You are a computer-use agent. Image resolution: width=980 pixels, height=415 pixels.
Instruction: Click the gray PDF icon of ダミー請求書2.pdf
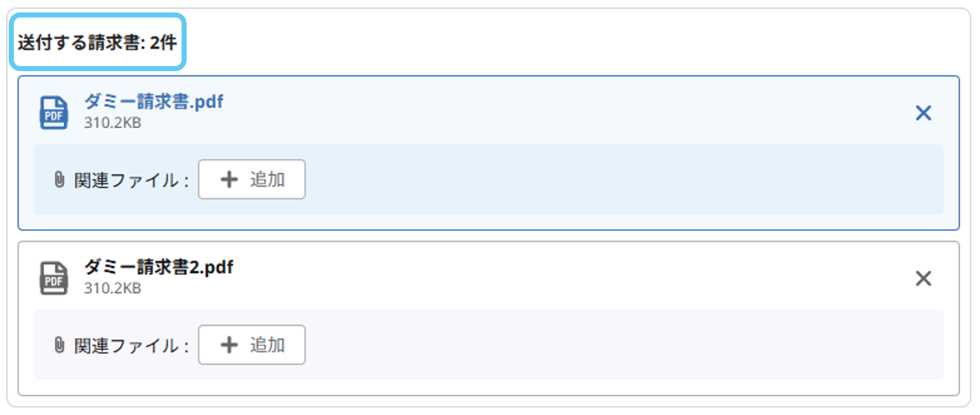coord(54,278)
